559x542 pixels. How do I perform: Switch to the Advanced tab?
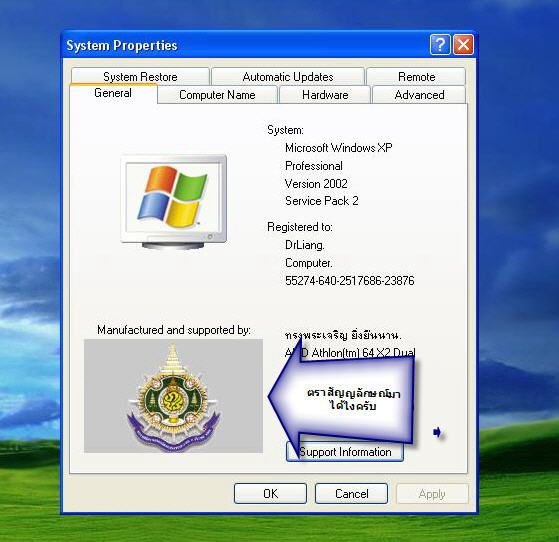click(419, 95)
